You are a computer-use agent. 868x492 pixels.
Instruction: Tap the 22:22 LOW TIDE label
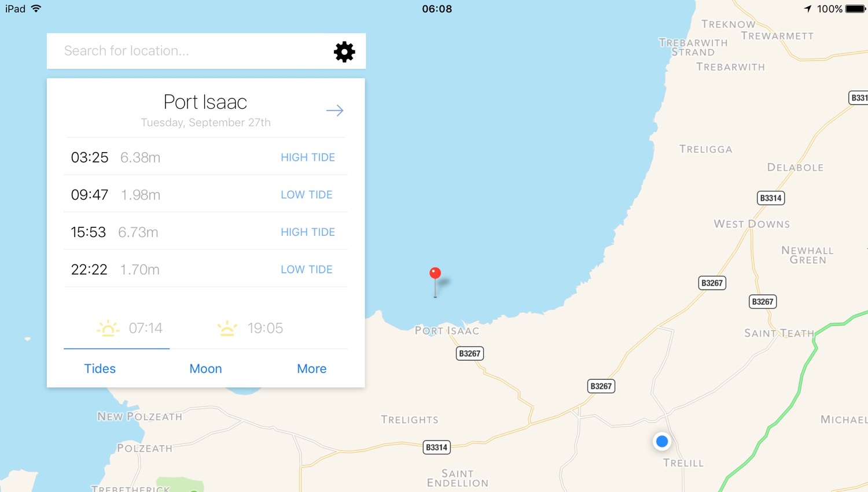(x=307, y=269)
